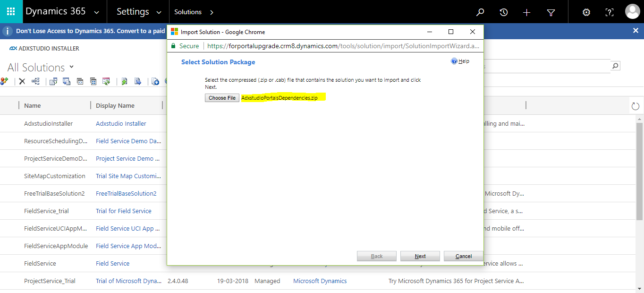Open the Solutions breadcrumb menu
Image resolution: width=644 pixels, height=293 pixels.
coord(212,12)
